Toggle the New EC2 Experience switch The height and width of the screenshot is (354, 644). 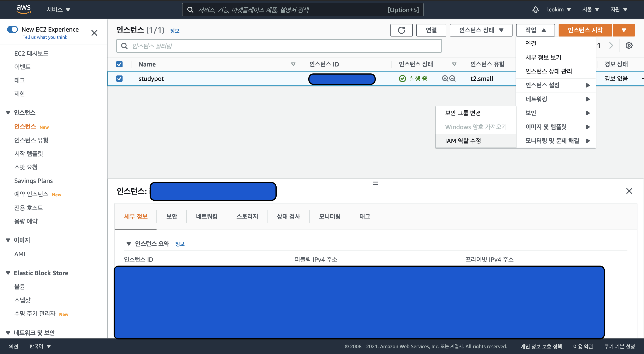[13, 29]
